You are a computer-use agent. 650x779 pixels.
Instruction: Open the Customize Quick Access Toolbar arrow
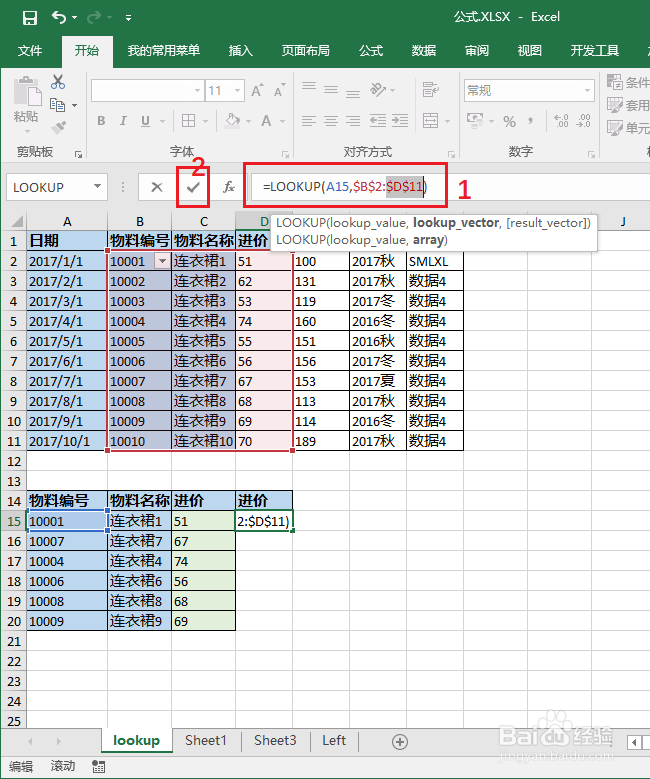click(128, 18)
